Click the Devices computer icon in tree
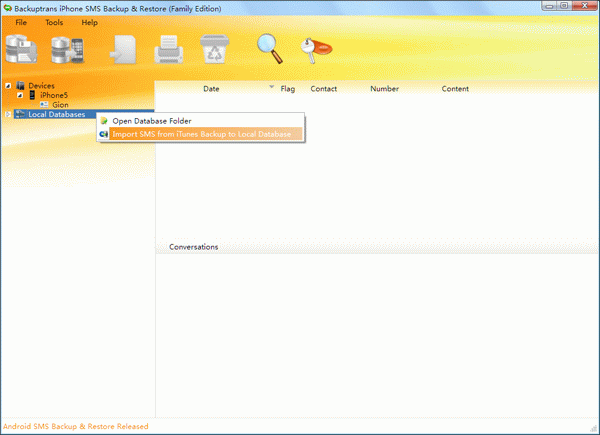 click(x=21, y=86)
